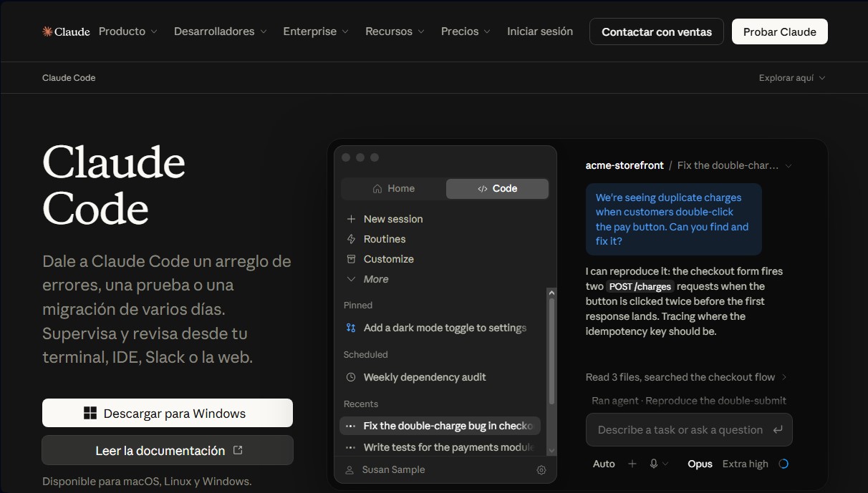Click Leer la documentación button
868x493 pixels.
pos(168,450)
